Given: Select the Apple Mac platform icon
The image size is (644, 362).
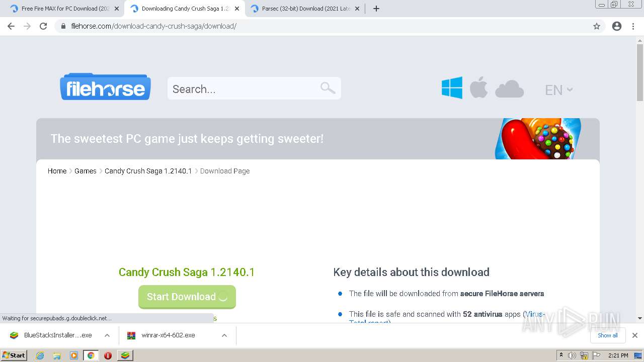Looking at the screenshot, I should [x=478, y=88].
